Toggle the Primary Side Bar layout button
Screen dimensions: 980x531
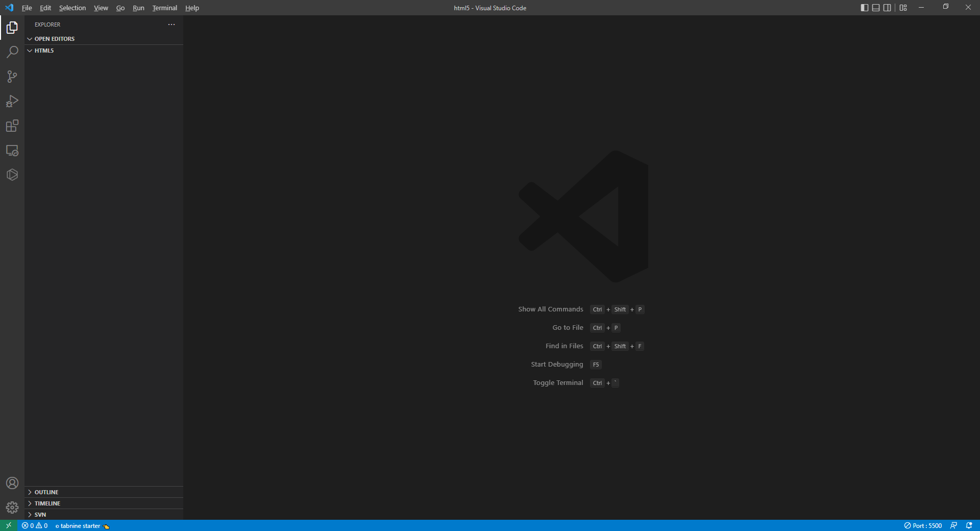pyautogui.click(x=865, y=8)
